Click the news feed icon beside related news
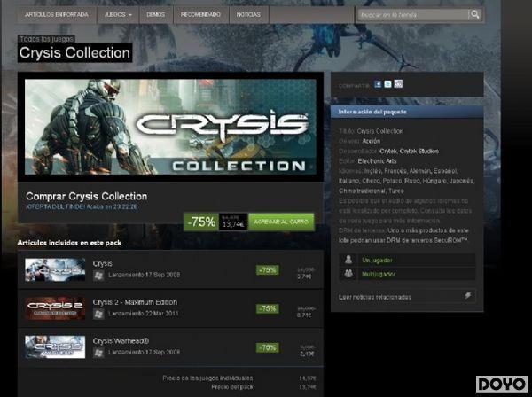 point(468,296)
